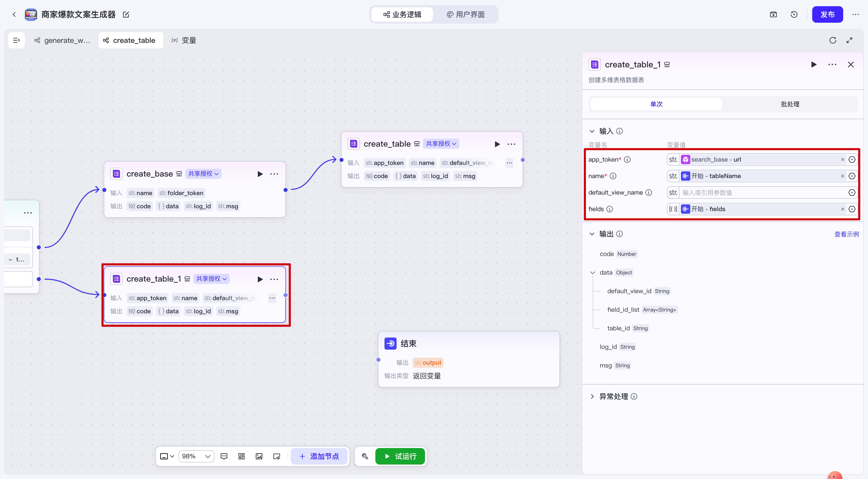Select 单次 mode
Viewport: 868px width, 479px height.
coord(656,104)
